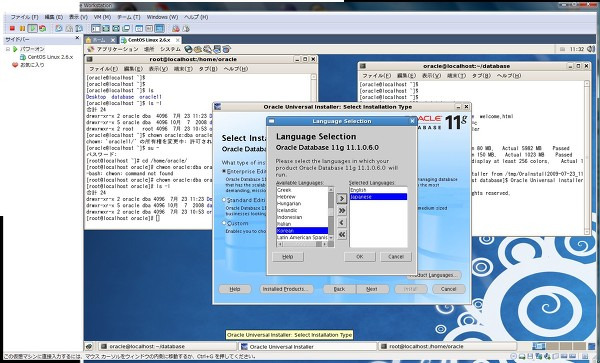The height and width of the screenshot is (363, 600).
Task: Click the red power off icon in VMware toolbar
Action: (x=12, y=28)
